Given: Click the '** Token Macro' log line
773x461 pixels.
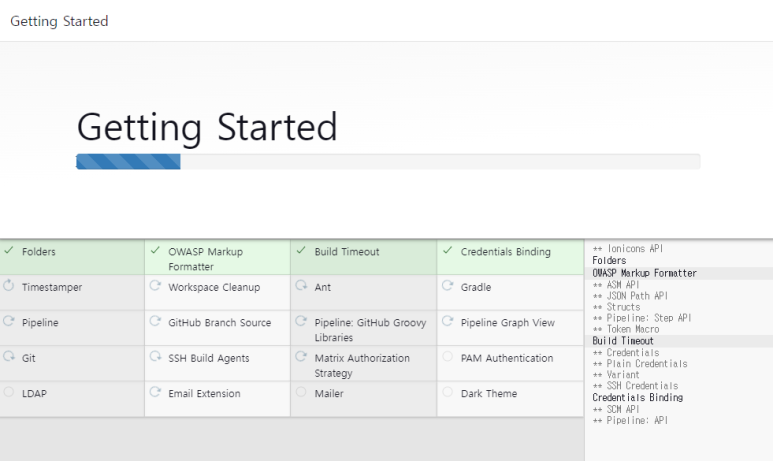Looking at the screenshot, I should point(626,329).
